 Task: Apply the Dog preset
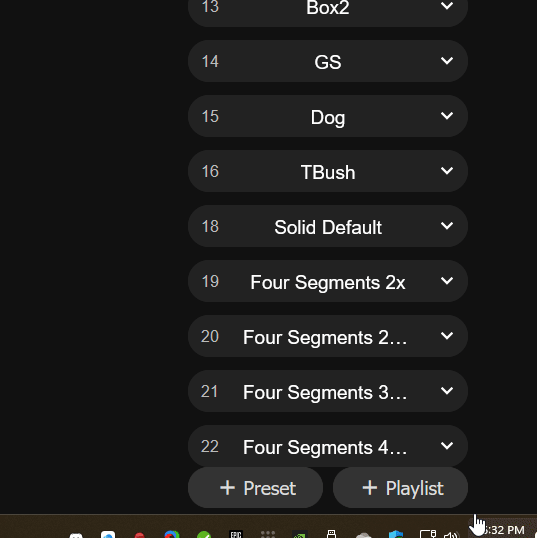tap(328, 116)
